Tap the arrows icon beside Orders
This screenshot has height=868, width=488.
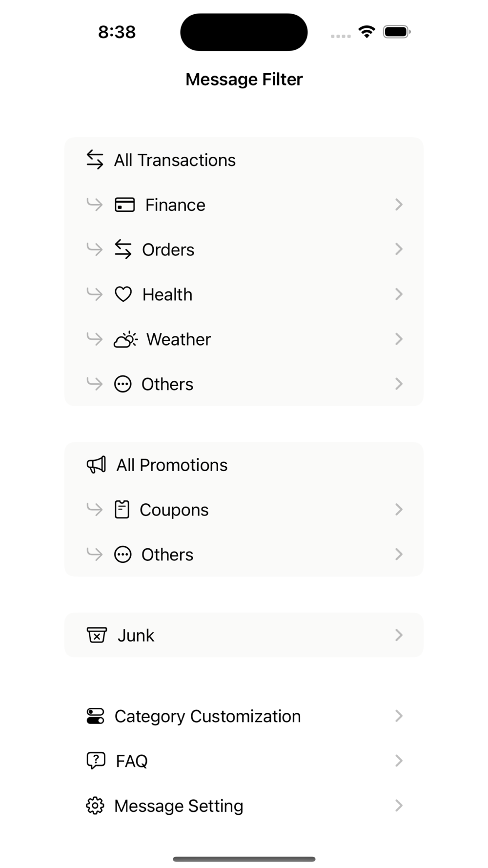tap(123, 249)
